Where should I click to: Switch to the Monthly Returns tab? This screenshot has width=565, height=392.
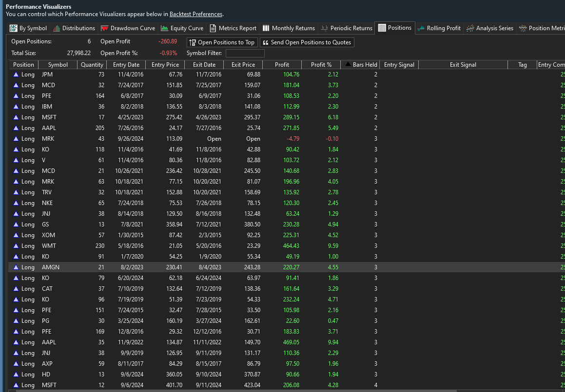click(x=289, y=28)
